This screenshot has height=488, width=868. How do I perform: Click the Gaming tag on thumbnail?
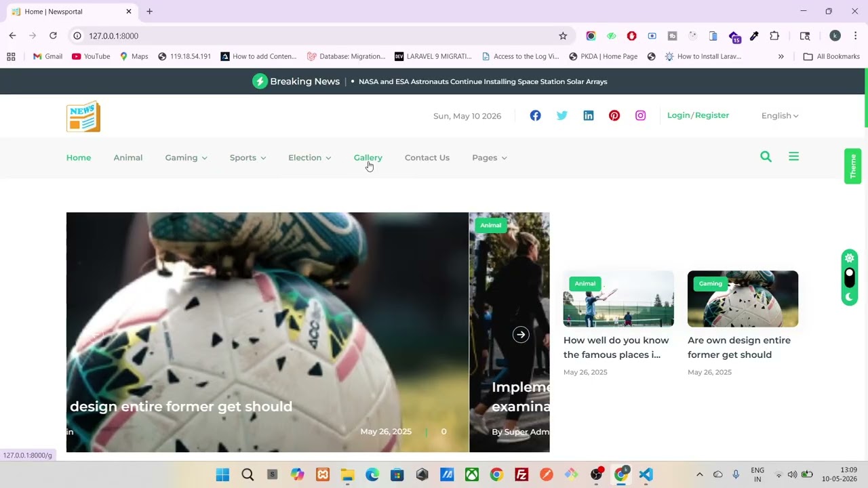point(710,283)
